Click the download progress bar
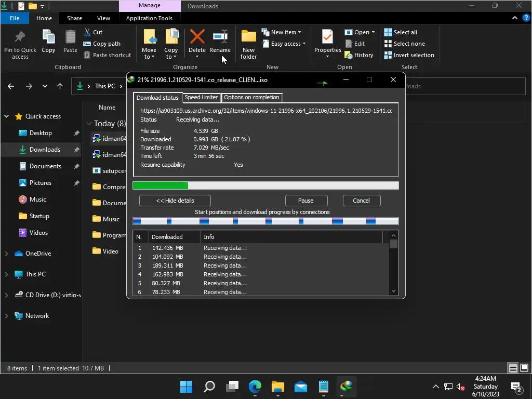532x399 pixels. coord(265,185)
